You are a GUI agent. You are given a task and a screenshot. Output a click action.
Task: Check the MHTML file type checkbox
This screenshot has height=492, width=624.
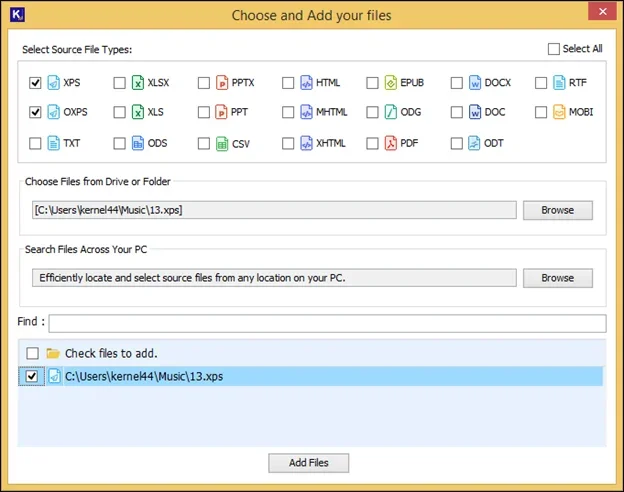point(288,112)
